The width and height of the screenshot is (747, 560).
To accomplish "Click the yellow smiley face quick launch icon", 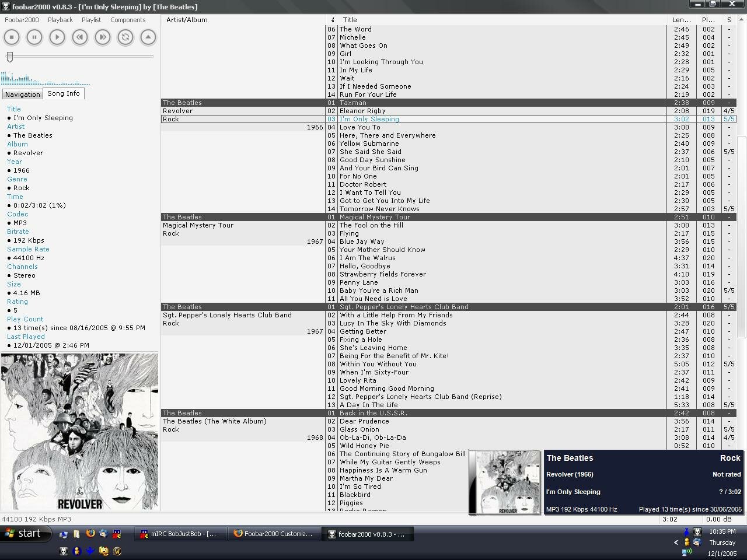I will pos(104,551).
